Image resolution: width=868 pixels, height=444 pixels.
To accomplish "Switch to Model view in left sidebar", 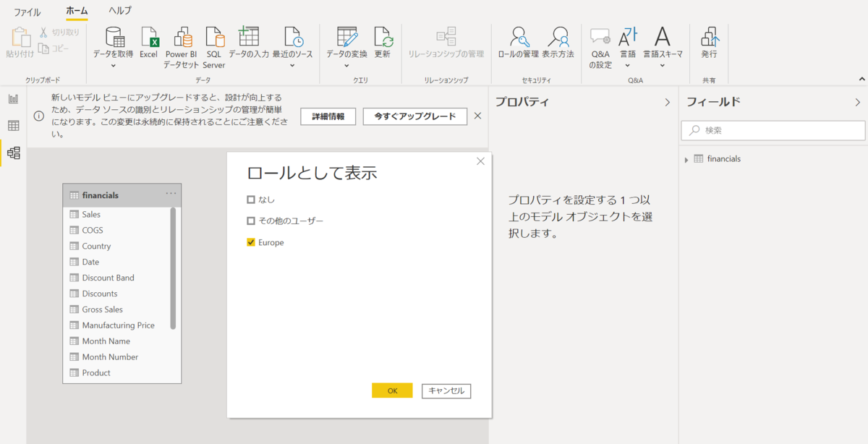I will (12, 153).
